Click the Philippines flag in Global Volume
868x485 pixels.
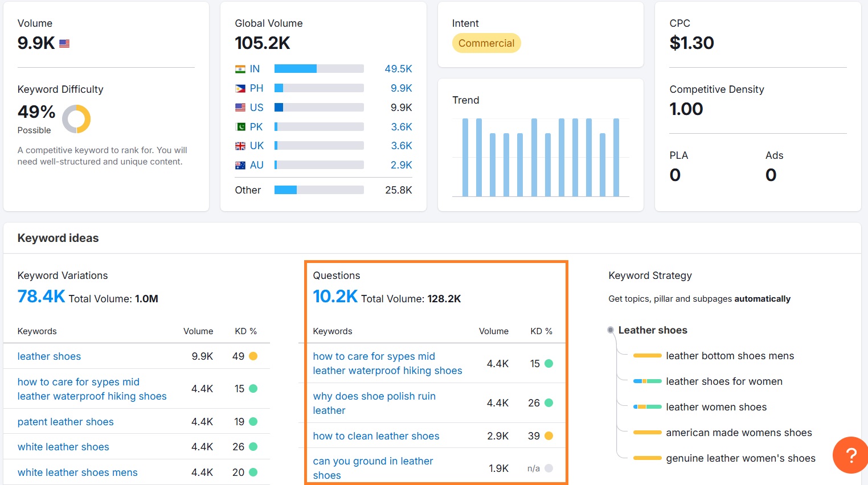[241, 88]
